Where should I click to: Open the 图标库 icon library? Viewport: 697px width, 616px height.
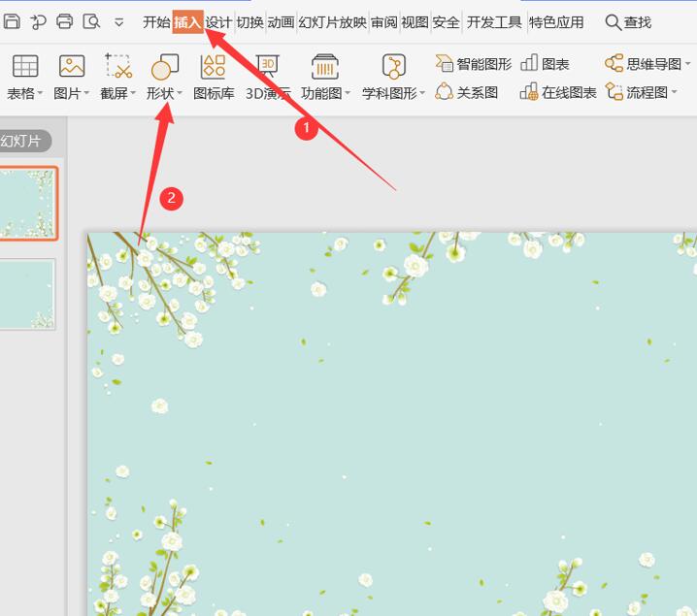coord(214,76)
